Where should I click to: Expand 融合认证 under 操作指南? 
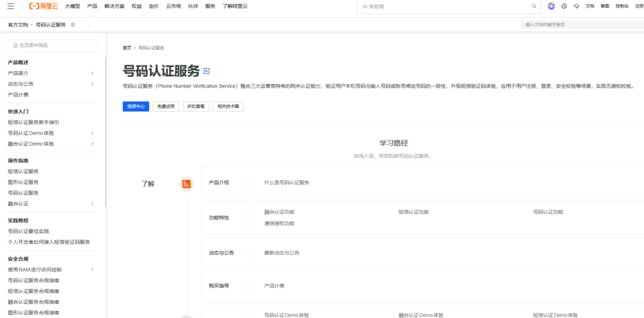92,203
